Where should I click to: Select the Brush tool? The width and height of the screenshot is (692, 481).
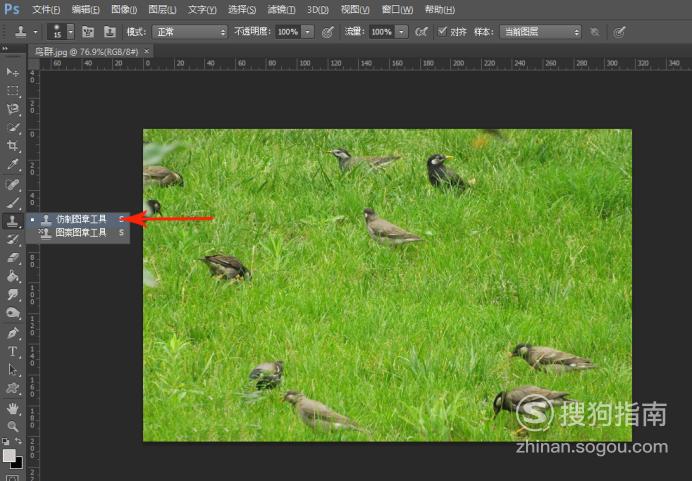12,203
